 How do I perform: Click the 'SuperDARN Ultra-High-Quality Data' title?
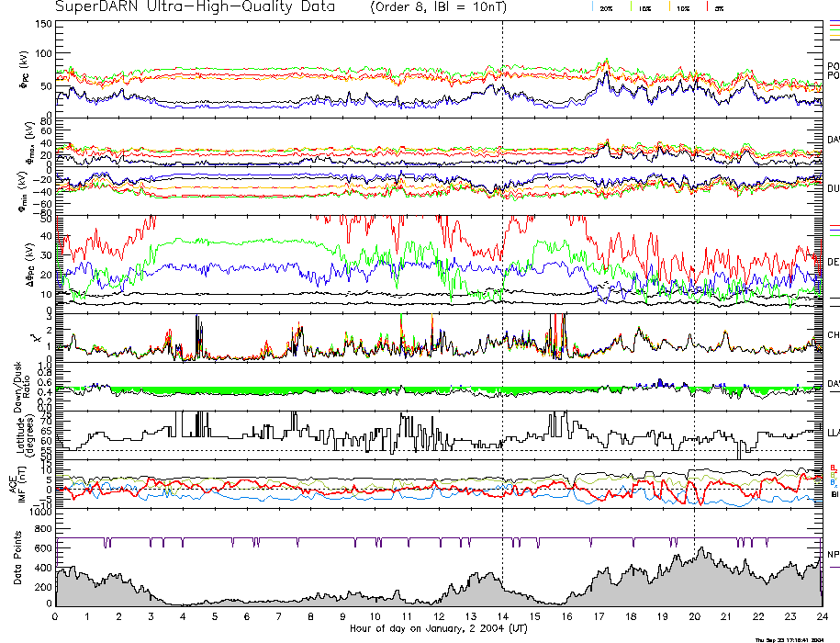195,7
